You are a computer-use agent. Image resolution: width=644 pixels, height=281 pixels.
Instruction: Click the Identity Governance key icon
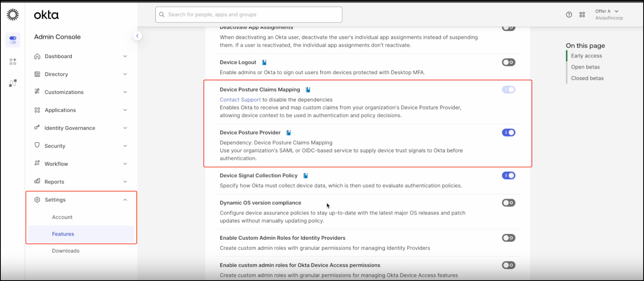pyautogui.click(x=37, y=127)
